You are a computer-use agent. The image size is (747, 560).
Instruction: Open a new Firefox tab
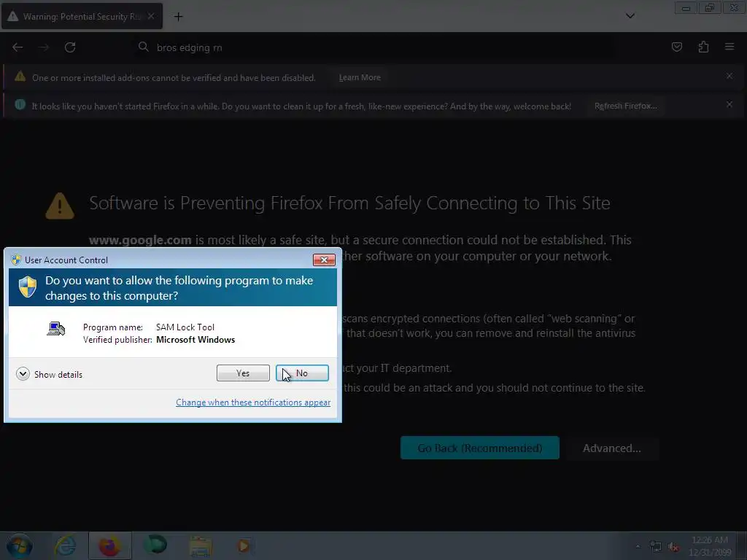[x=178, y=17]
